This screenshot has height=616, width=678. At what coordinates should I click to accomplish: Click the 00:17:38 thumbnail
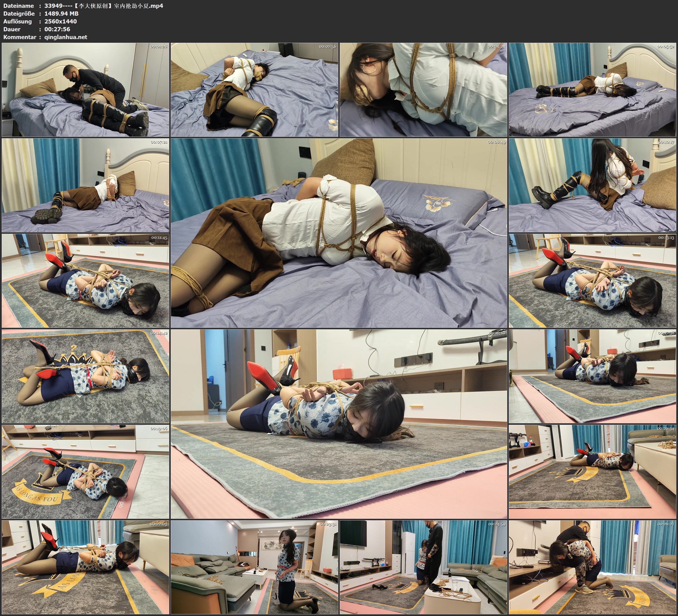tap(592, 376)
